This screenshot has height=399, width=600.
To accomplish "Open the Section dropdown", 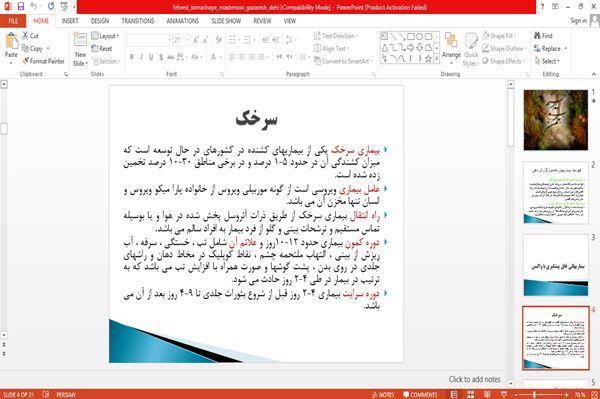I will (x=106, y=61).
